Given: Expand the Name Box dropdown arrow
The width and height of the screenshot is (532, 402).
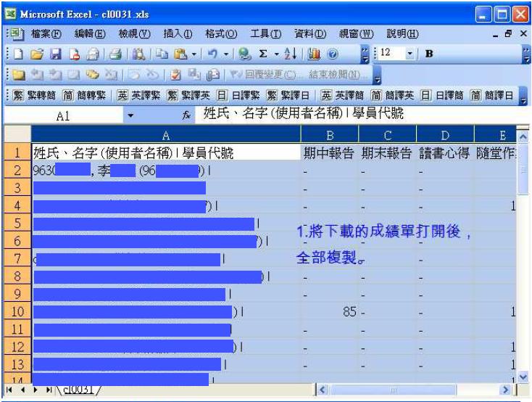Looking at the screenshot, I should click(x=130, y=115).
